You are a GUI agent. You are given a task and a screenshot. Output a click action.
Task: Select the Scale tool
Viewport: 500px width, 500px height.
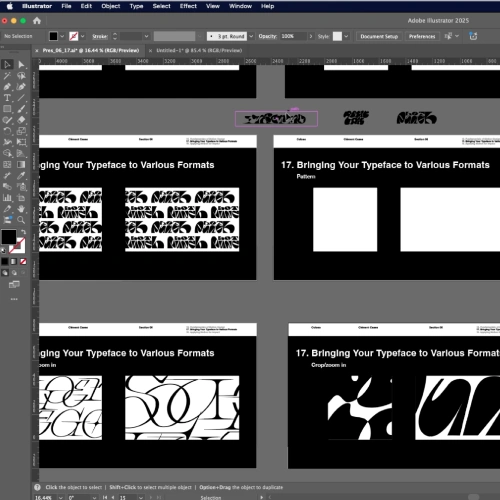click(21, 131)
